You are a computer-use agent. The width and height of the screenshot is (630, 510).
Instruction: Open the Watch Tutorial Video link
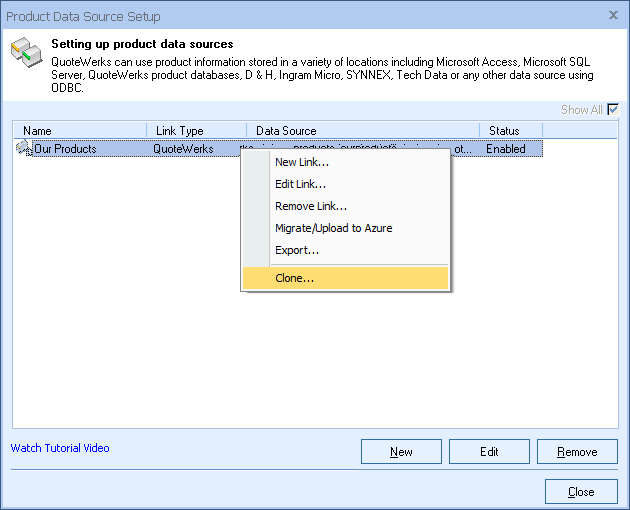[60, 448]
